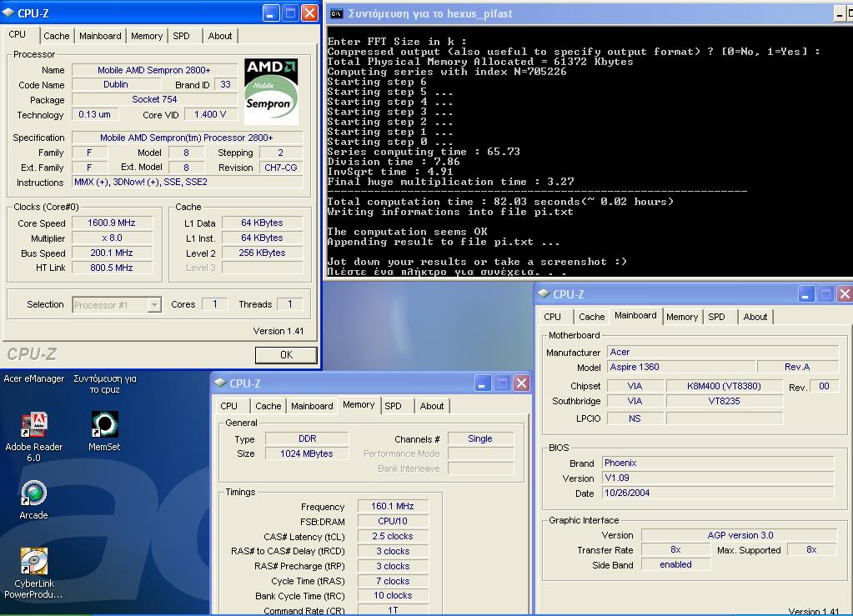Click CPU-Z title icon in CPU window

coord(9,13)
